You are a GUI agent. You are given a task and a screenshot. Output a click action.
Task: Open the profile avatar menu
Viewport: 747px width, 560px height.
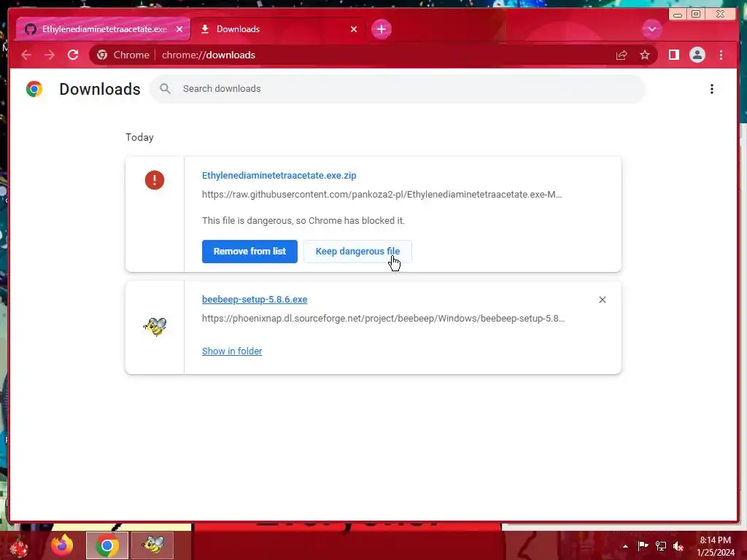(697, 55)
